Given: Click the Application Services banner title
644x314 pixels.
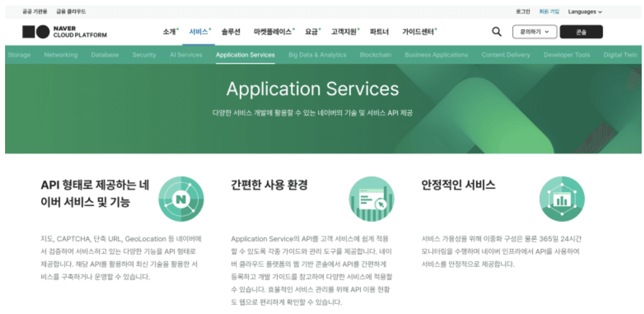Looking at the screenshot, I should tap(313, 89).
